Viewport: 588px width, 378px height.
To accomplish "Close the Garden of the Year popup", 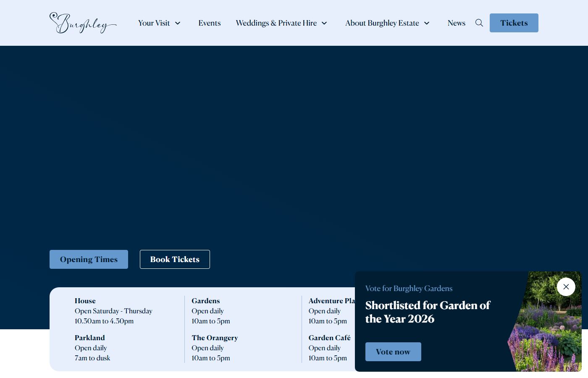I will tap(566, 287).
